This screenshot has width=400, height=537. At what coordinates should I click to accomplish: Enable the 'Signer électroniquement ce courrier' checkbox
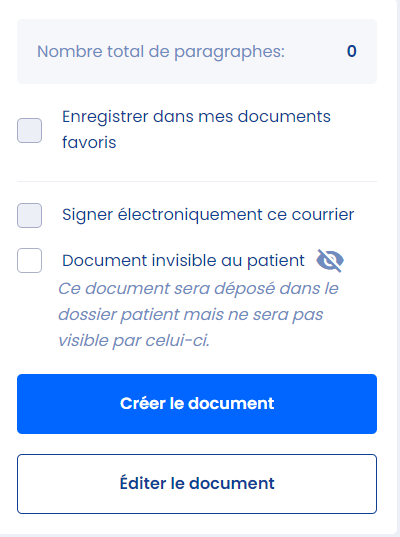coord(29,215)
